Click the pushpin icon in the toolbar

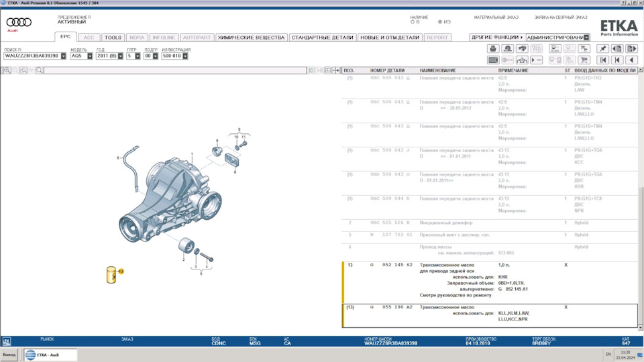point(602,48)
